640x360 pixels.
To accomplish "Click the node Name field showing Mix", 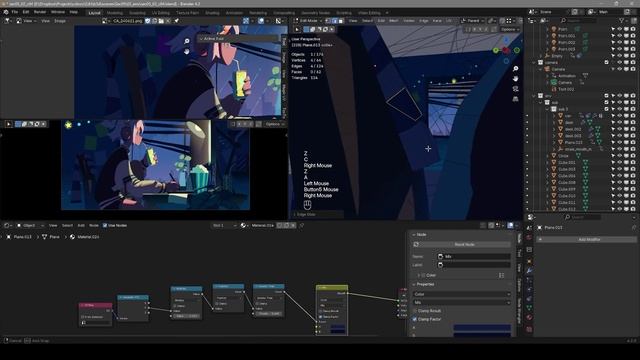I will click(473, 256).
